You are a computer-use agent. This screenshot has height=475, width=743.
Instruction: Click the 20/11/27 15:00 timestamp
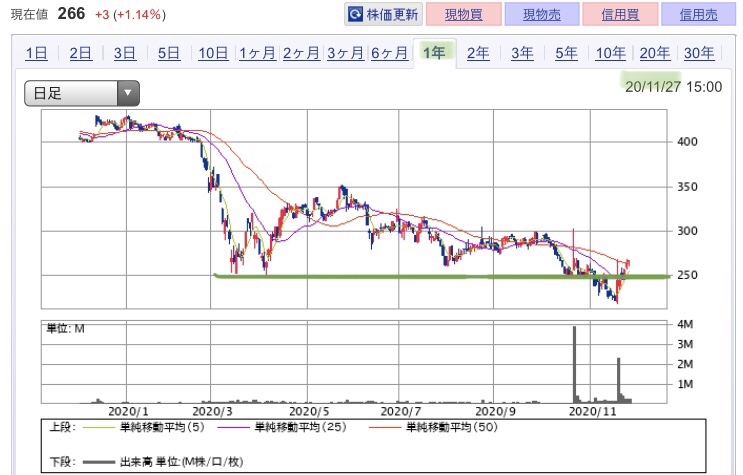click(673, 87)
